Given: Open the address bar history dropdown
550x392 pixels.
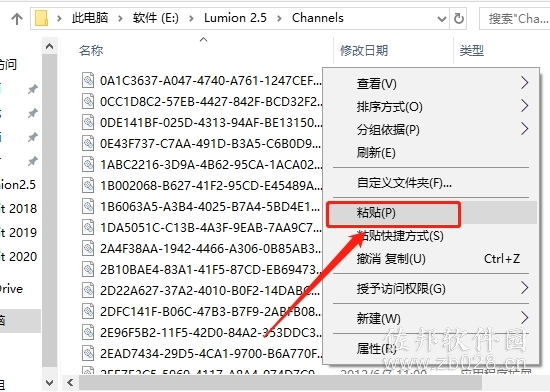Looking at the screenshot, I should click(442, 19).
